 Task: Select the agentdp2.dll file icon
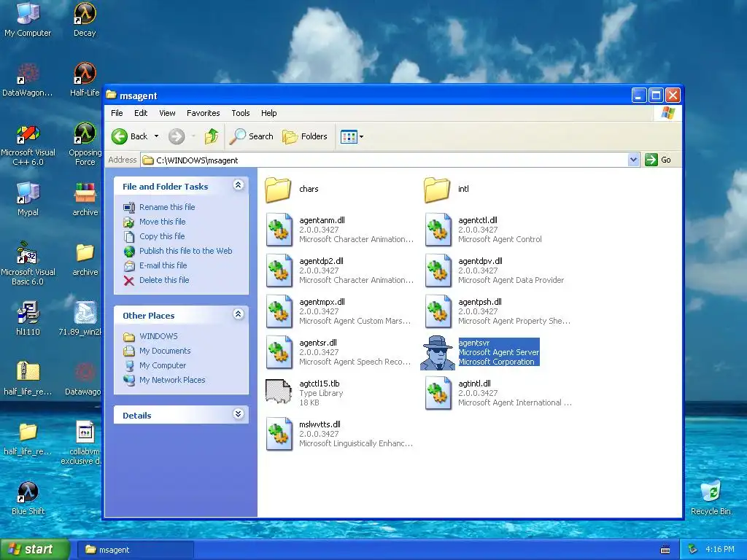pos(279,271)
